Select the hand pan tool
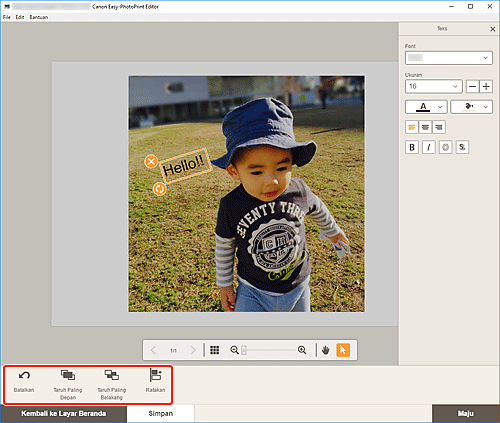 pos(326,350)
